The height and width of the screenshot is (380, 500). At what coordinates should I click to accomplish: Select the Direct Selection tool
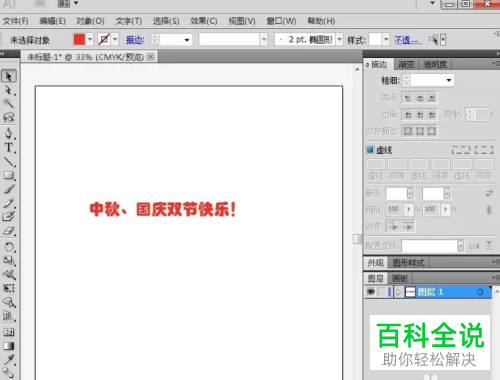pyautogui.click(x=9, y=90)
